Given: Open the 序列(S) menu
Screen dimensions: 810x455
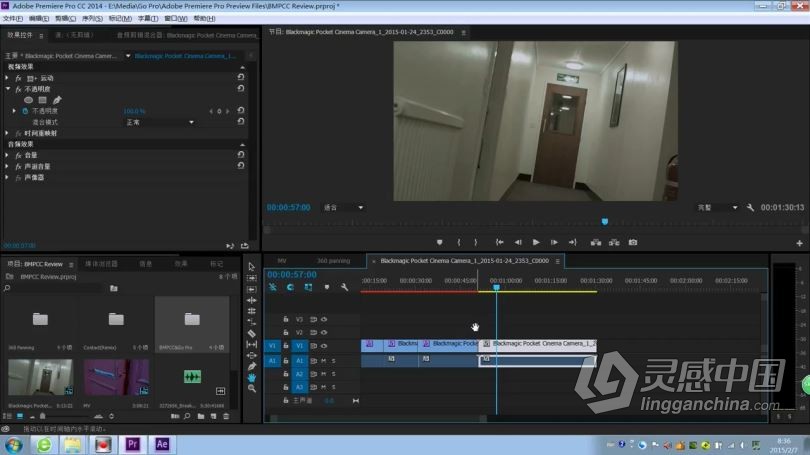Looking at the screenshot, I should point(92,19).
